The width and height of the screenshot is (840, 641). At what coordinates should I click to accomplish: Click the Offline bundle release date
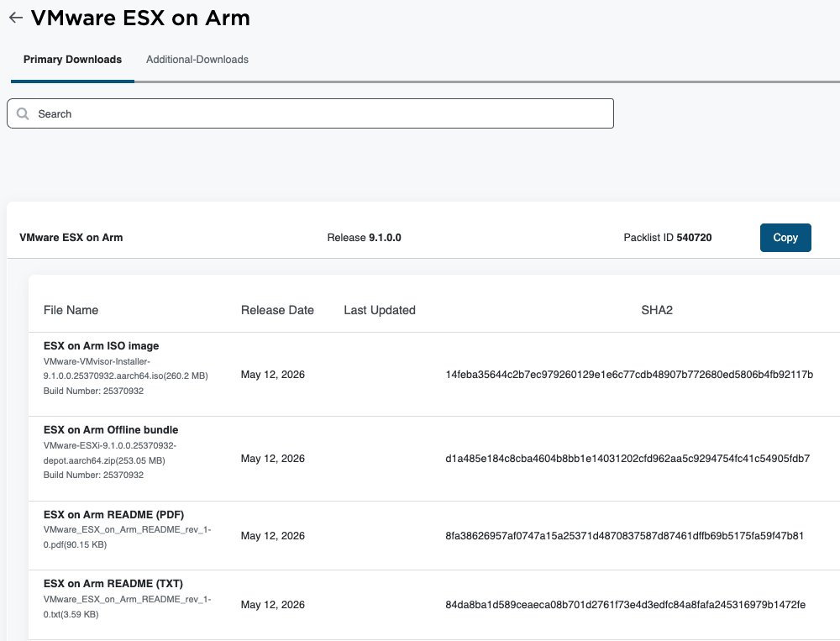point(273,459)
